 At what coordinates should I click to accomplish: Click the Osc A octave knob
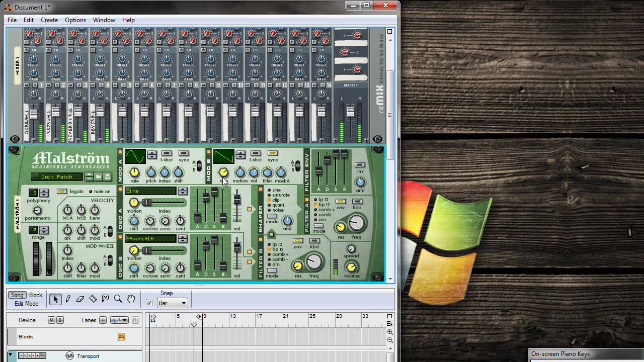(x=149, y=221)
